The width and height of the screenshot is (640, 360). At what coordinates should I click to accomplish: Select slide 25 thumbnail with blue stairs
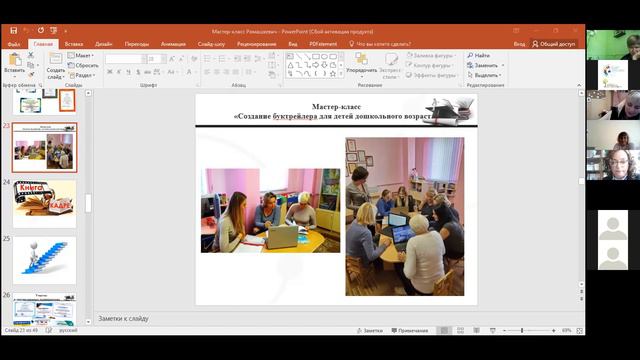click(x=44, y=260)
